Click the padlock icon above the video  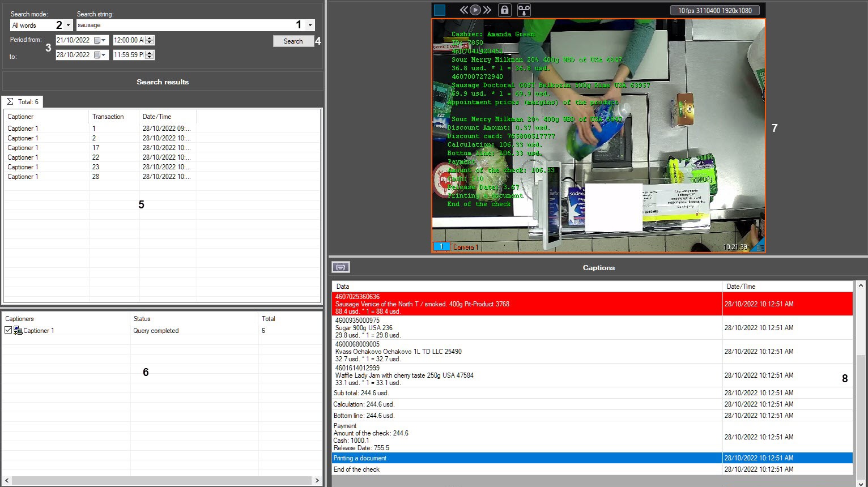[x=504, y=10]
